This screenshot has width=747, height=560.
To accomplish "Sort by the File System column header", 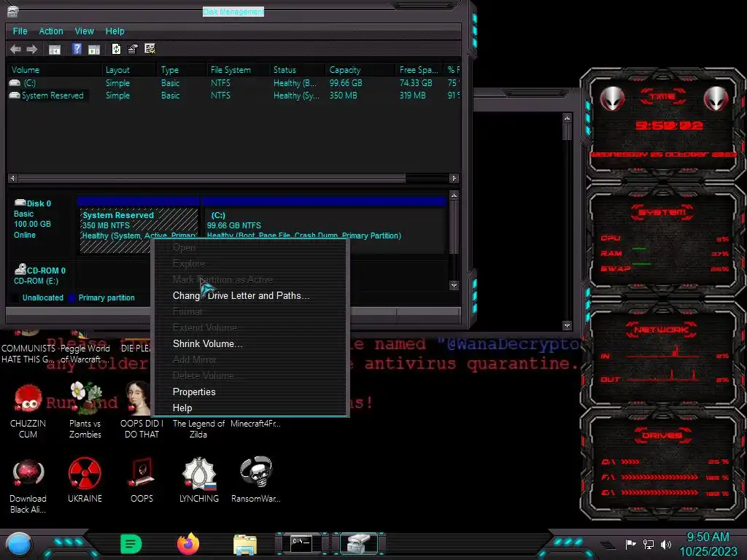I will point(239,70).
